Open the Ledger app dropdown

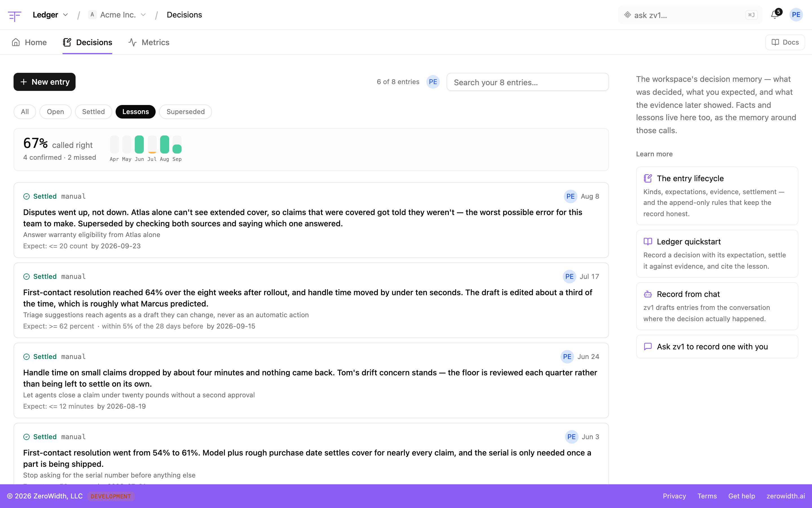click(x=51, y=15)
